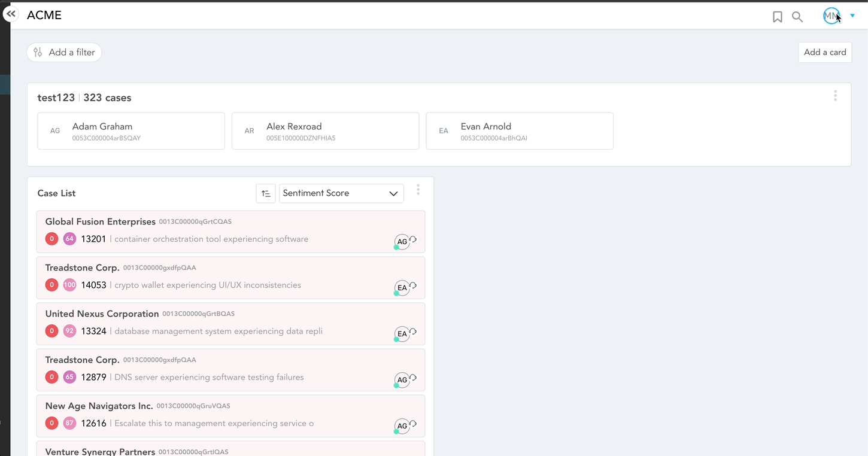The image size is (868, 456).
Task: Click Adam Graham ID 0053C000004arBSQAY
Action: tap(107, 138)
